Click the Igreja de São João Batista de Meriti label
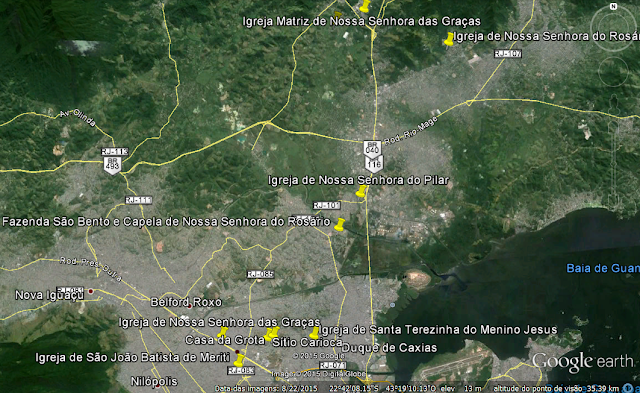The image size is (640, 393). coord(133,357)
